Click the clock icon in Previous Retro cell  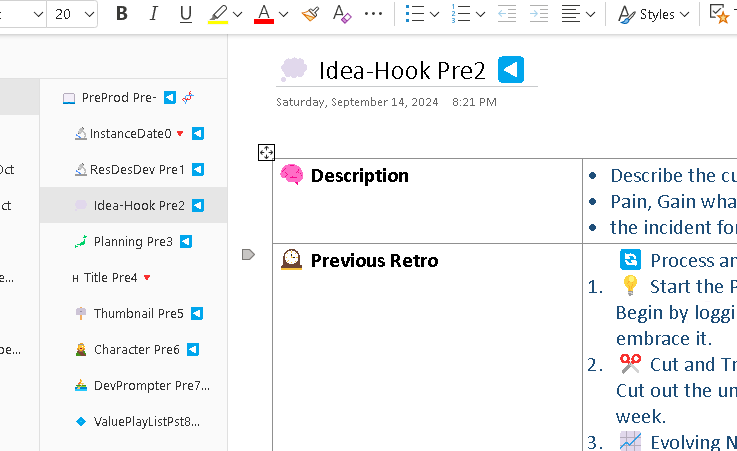pos(291,259)
